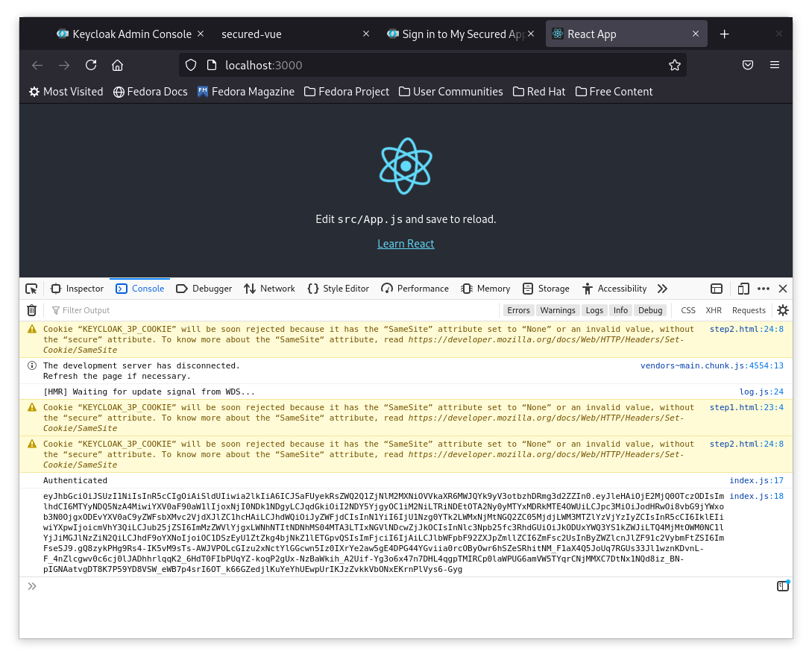Switch to multi-line editor mode icon
Screen dimensions: 812x660
click(783, 586)
